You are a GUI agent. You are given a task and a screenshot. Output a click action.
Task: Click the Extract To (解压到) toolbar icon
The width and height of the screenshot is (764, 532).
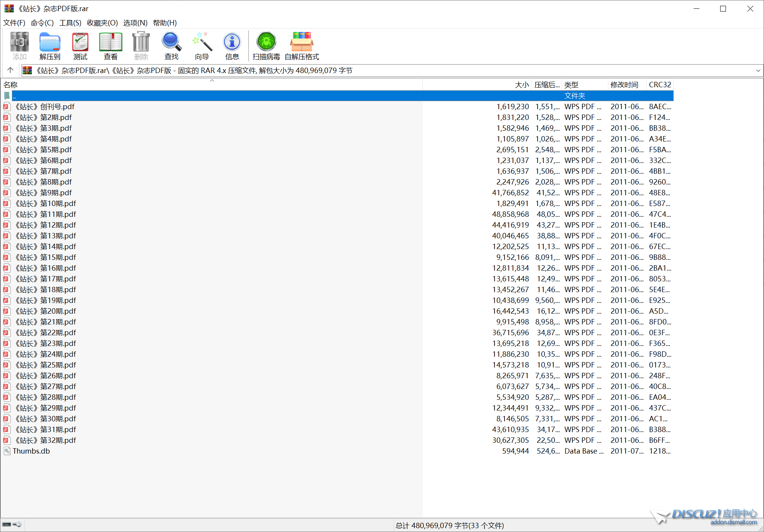(x=50, y=46)
